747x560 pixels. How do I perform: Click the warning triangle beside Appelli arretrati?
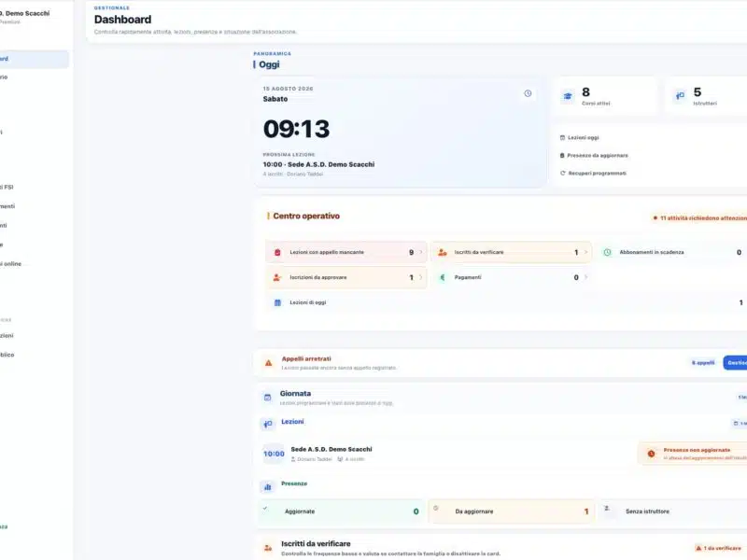pos(268,363)
